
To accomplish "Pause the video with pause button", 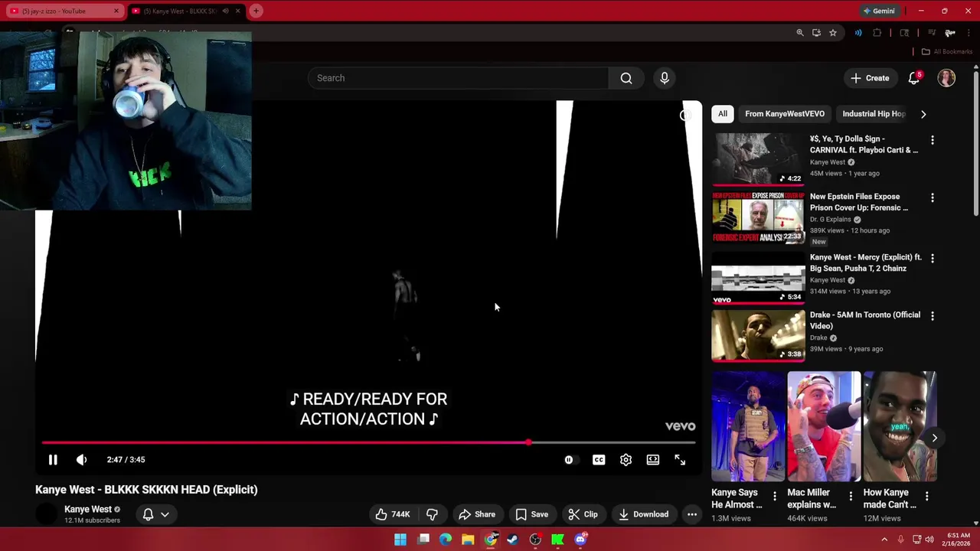I will (x=53, y=460).
